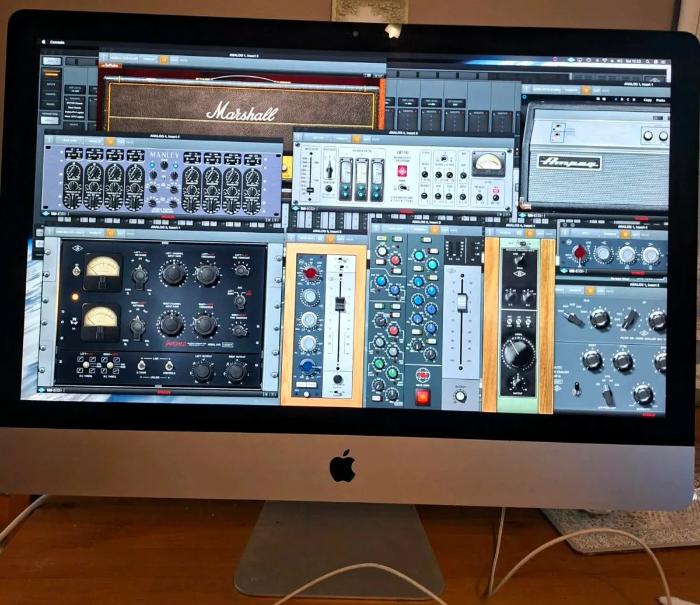Click the orange bypass icon on Fairchild header
Viewport: 700px width, 605px height.
tap(110, 233)
